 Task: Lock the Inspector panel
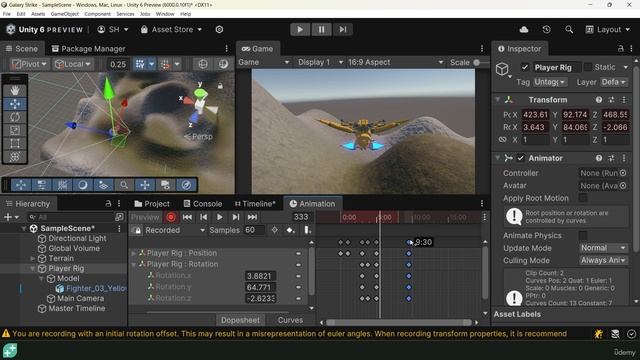[x=620, y=49]
